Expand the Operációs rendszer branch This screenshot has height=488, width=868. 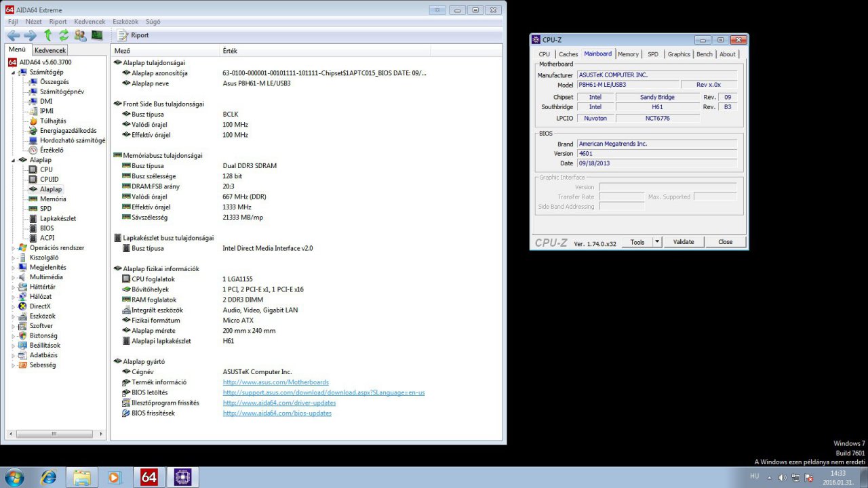click(x=13, y=248)
